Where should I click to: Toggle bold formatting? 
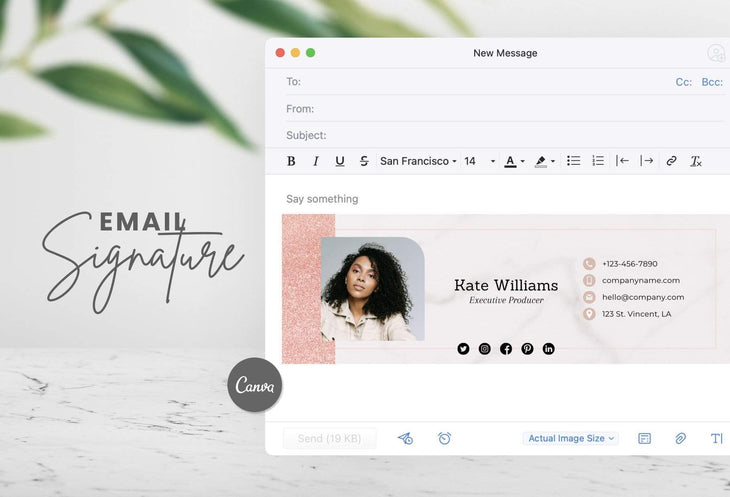tap(291, 161)
